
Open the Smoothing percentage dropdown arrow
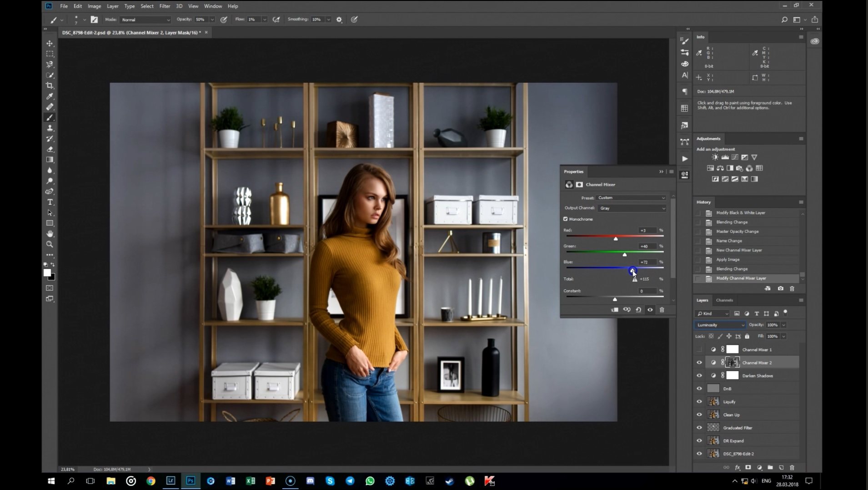[x=328, y=20]
